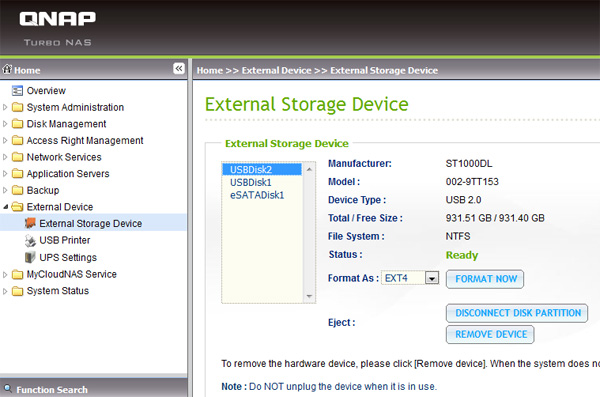Click the USB Printer icon
The image size is (600, 397).
(30, 240)
